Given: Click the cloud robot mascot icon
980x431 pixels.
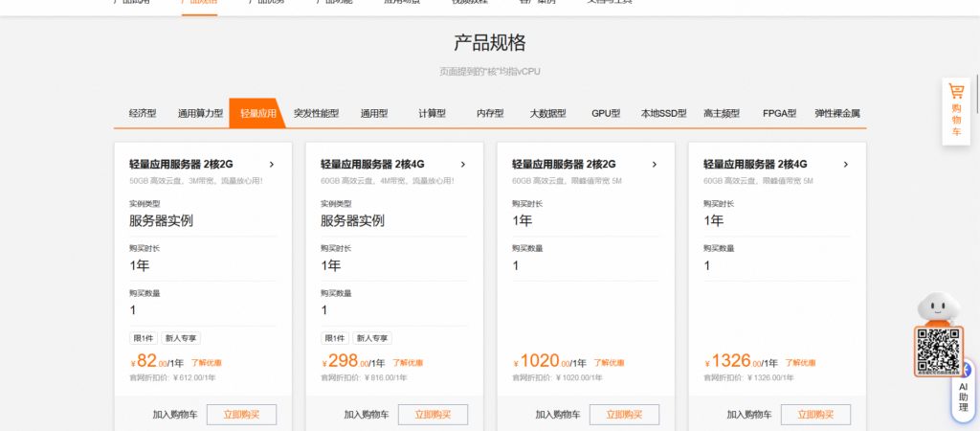Looking at the screenshot, I should [x=938, y=308].
